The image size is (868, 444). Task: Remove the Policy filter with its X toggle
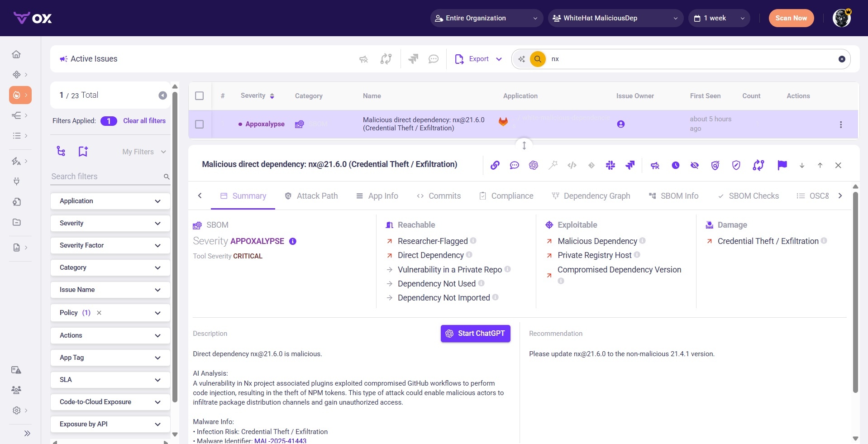(x=99, y=313)
